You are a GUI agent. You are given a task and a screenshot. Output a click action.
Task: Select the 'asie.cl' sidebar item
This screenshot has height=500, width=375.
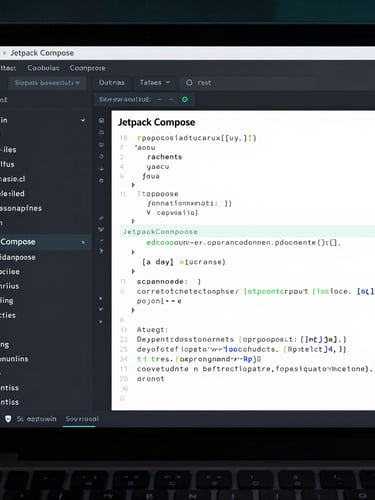tap(13, 179)
